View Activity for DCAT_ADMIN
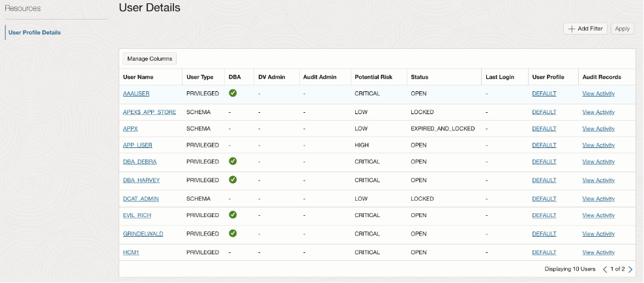The image size is (644, 283). coord(598,199)
